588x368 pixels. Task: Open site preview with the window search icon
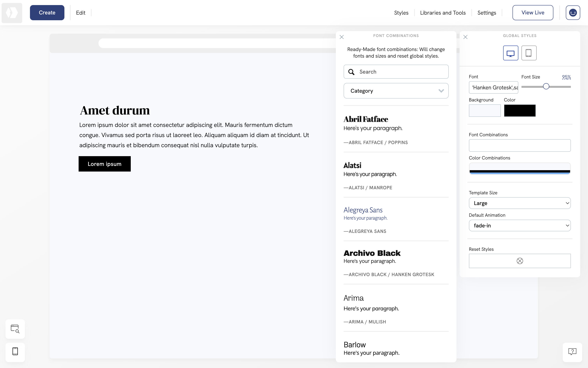[15, 329]
